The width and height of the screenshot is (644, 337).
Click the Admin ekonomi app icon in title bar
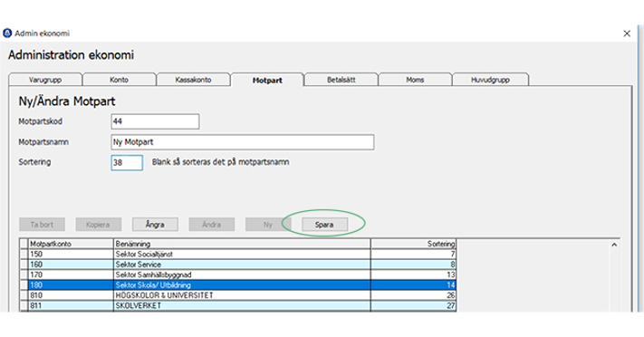pos(7,34)
